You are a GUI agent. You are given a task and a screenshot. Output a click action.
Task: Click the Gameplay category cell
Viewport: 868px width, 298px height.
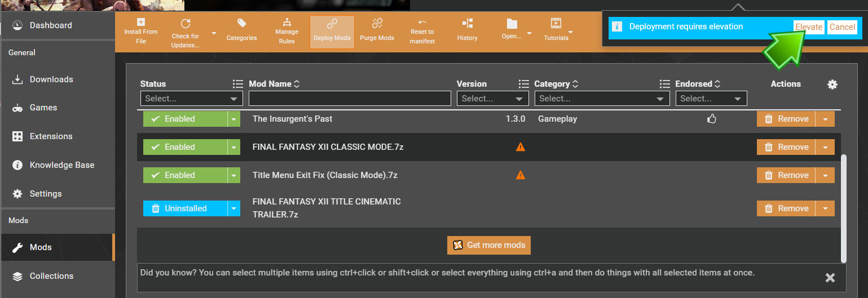point(557,119)
